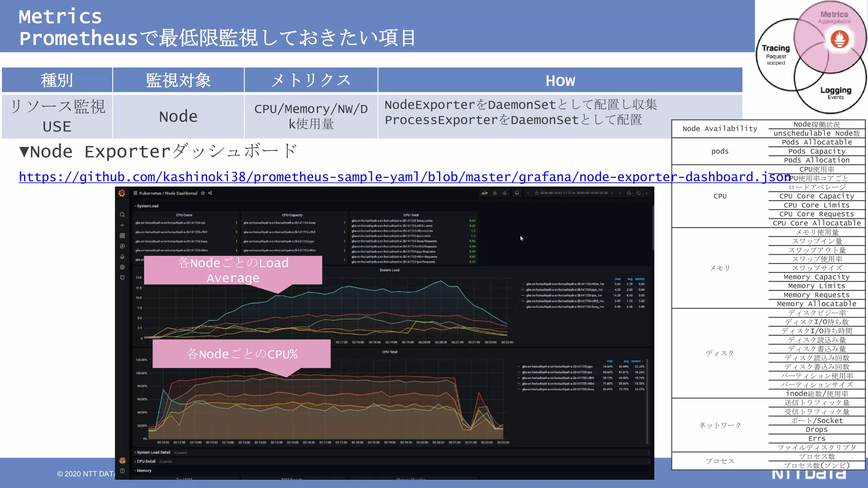868x488 pixels.
Task: Click the Memory Requests metric row
Action: click(817, 295)
